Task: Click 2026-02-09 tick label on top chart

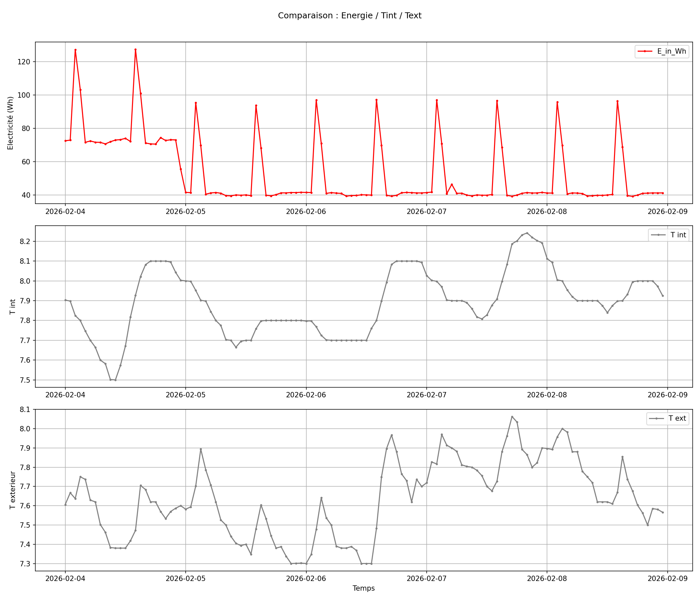Action: (x=667, y=212)
